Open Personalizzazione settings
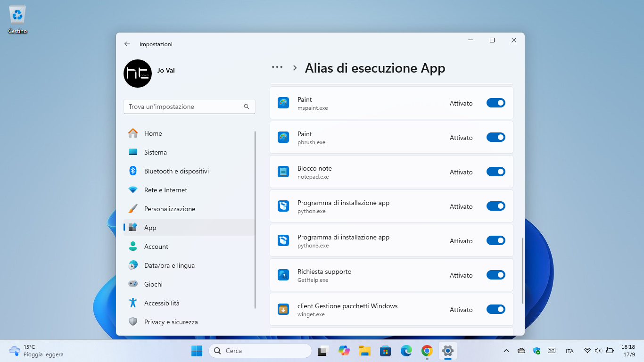Image resolution: width=644 pixels, height=362 pixels. click(x=189, y=209)
